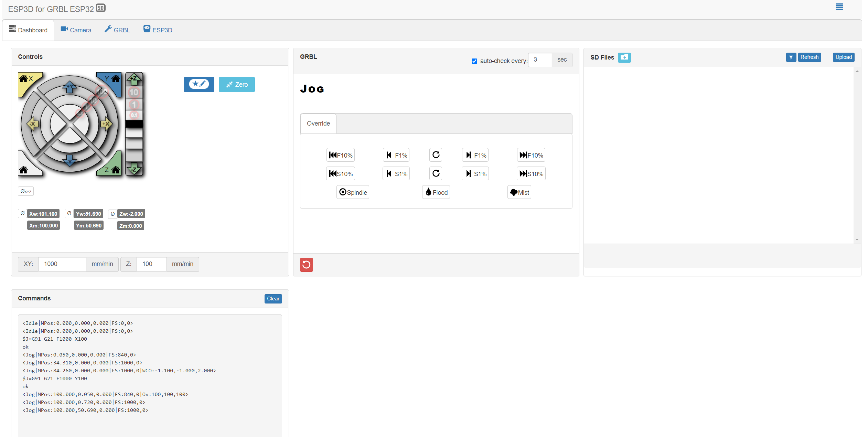Reset spindle override to default

436,173
